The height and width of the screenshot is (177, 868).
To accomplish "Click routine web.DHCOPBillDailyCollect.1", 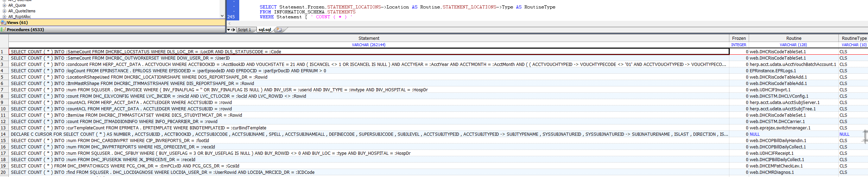I will [x=794, y=147].
